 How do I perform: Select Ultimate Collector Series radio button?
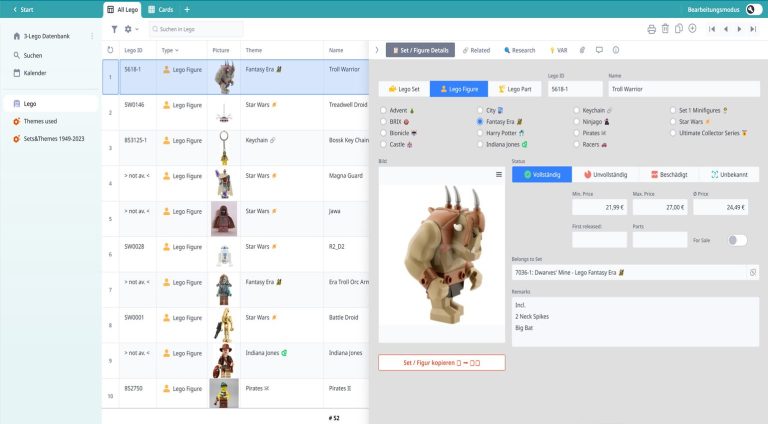(673, 133)
